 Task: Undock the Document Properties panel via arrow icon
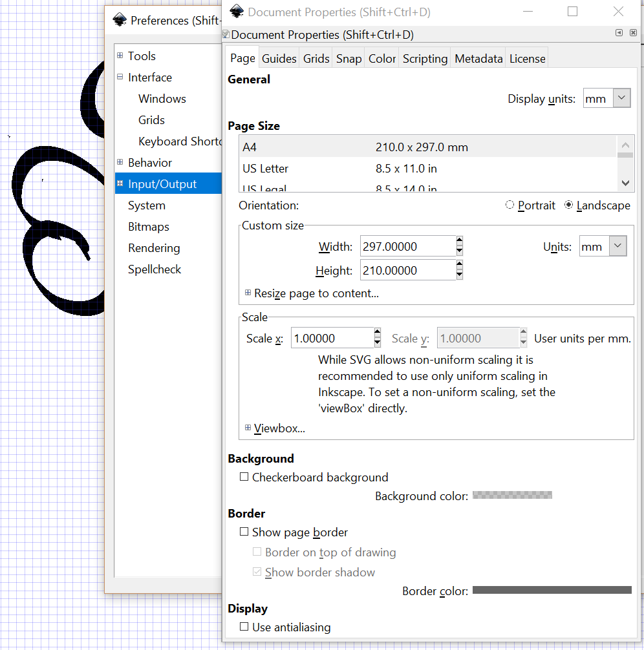tap(619, 32)
